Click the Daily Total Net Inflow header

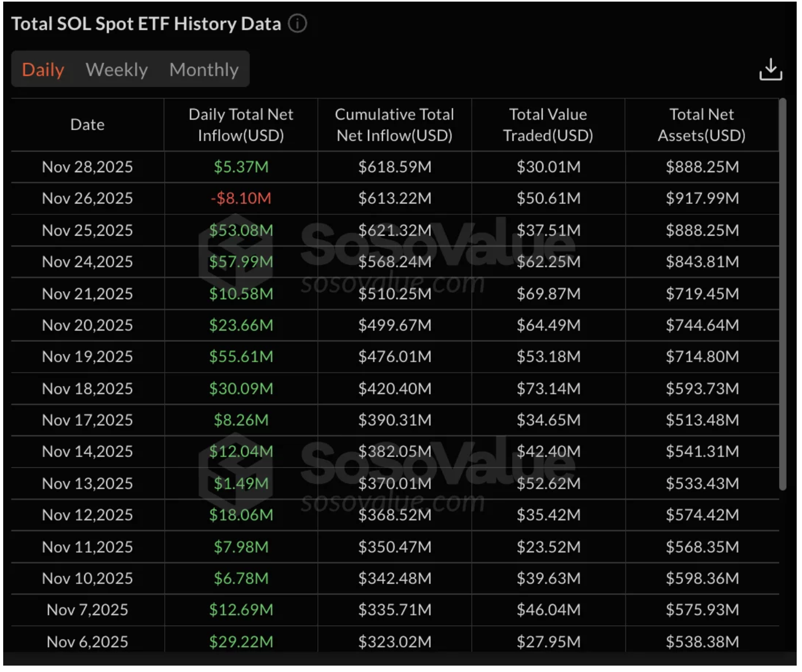241,125
